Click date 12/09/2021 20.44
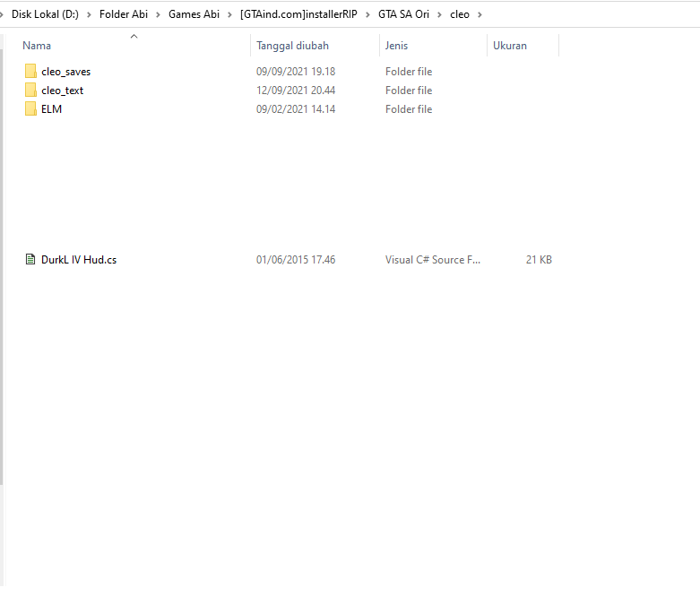 point(296,91)
